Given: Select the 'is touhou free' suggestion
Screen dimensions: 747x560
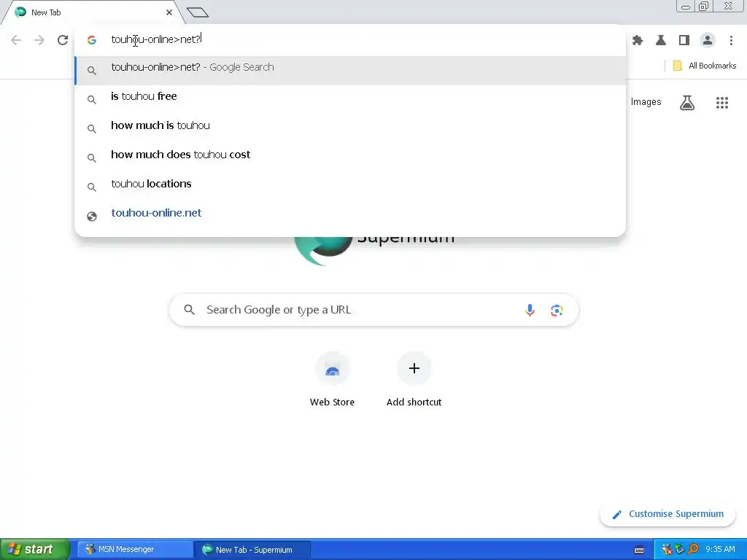Looking at the screenshot, I should coord(350,97).
